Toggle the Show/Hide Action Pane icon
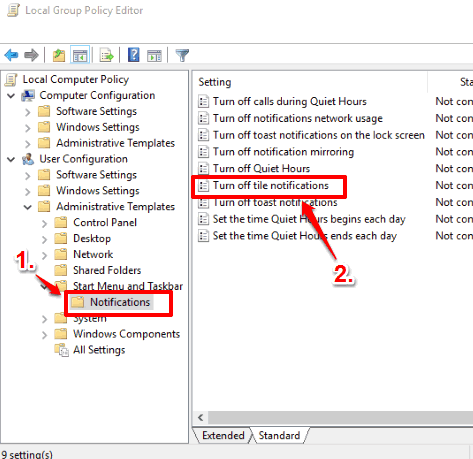Viewport: 473px width, 459px height. click(154, 55)
